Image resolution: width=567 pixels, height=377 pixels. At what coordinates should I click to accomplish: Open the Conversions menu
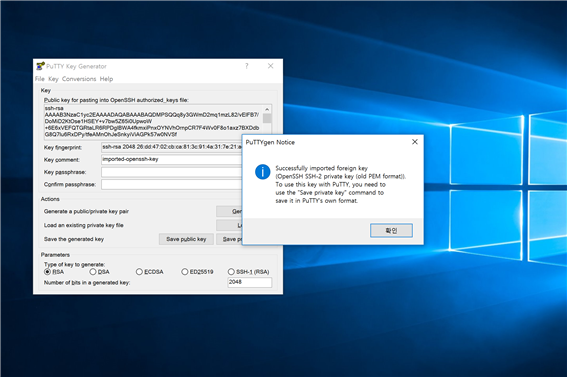tap(79, 79)
